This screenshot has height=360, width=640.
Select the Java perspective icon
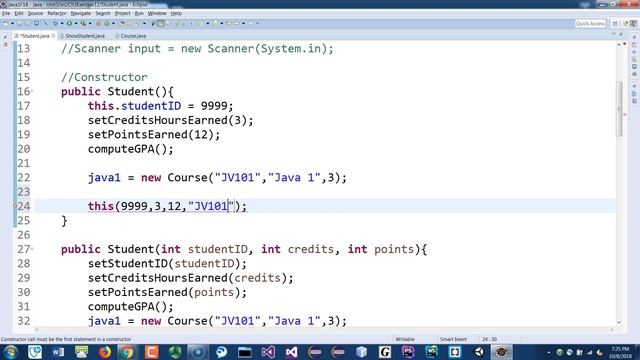[633, 24]
